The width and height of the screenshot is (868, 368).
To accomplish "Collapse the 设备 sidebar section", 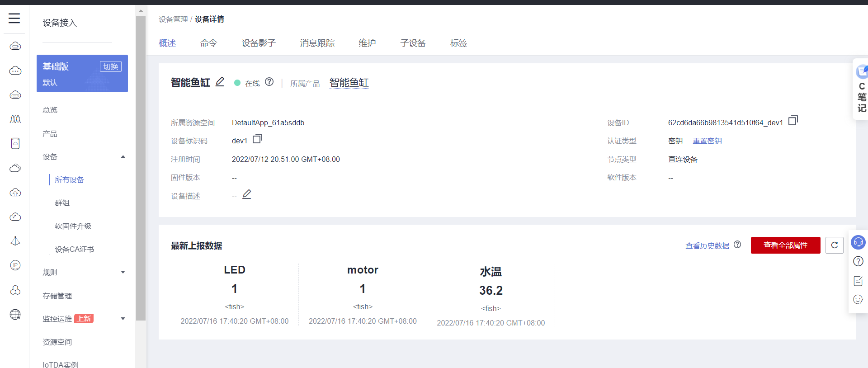I will (x=123, y=157).
